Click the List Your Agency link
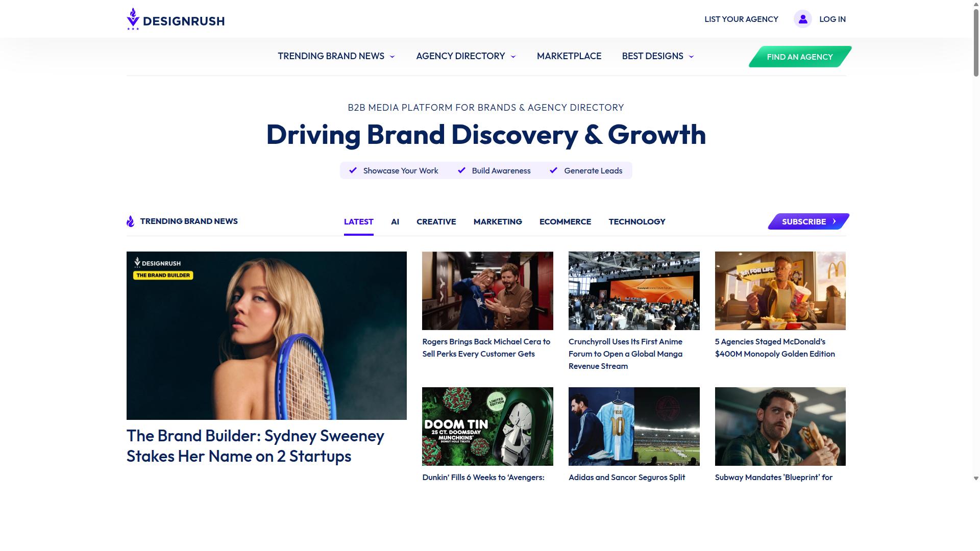Screen dimensions: 980x551 741,19
